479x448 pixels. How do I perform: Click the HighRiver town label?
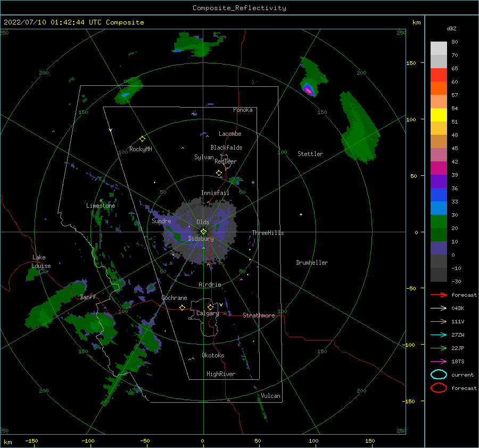tap(221, 374)
